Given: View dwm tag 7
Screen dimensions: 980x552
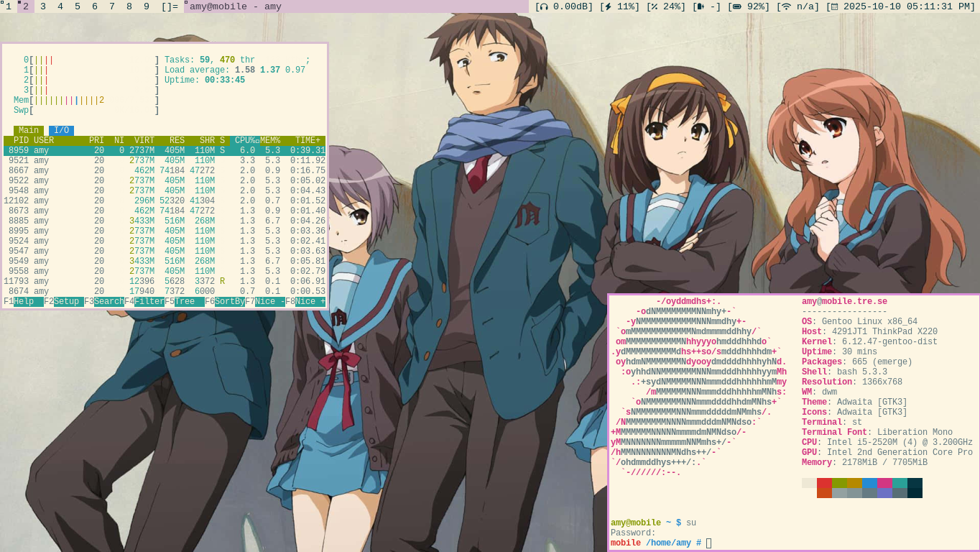Looking at the screenshot, I should tap(112, 6).
